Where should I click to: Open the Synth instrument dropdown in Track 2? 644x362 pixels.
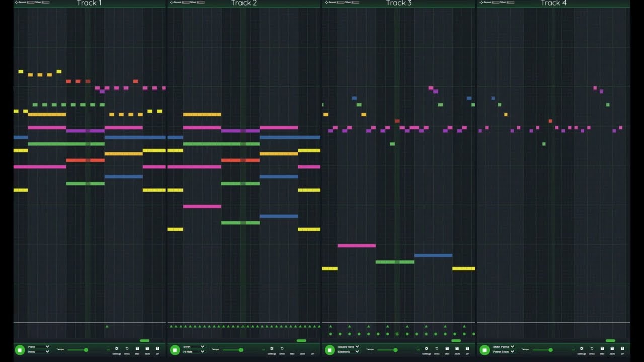pos(194,347)
